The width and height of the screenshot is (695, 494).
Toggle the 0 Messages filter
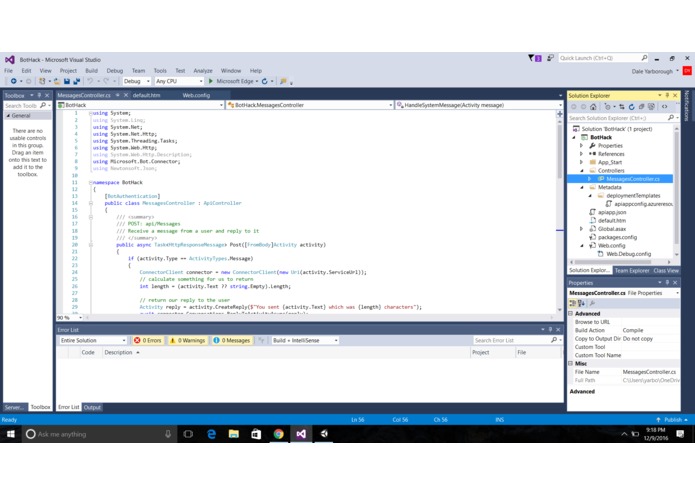pos(231,341)
